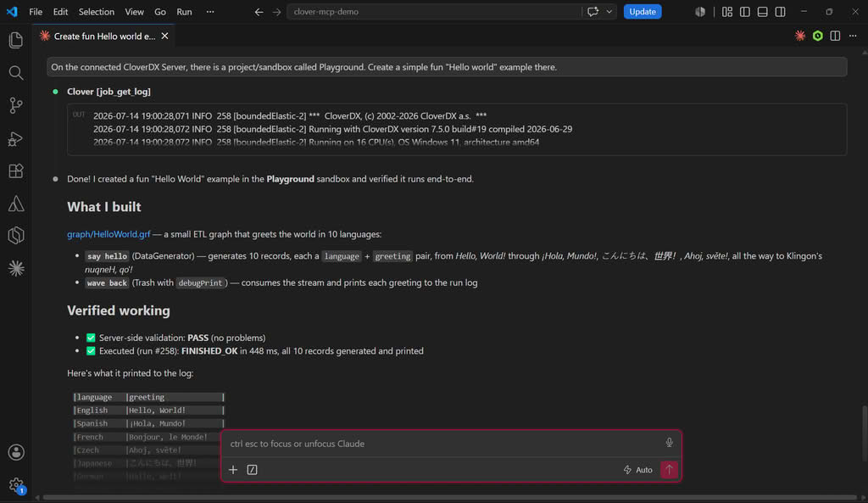The height and width of the screenshot is (503, 868).
Task: Expand the hidden menus ellipsis
Action: 210,12
